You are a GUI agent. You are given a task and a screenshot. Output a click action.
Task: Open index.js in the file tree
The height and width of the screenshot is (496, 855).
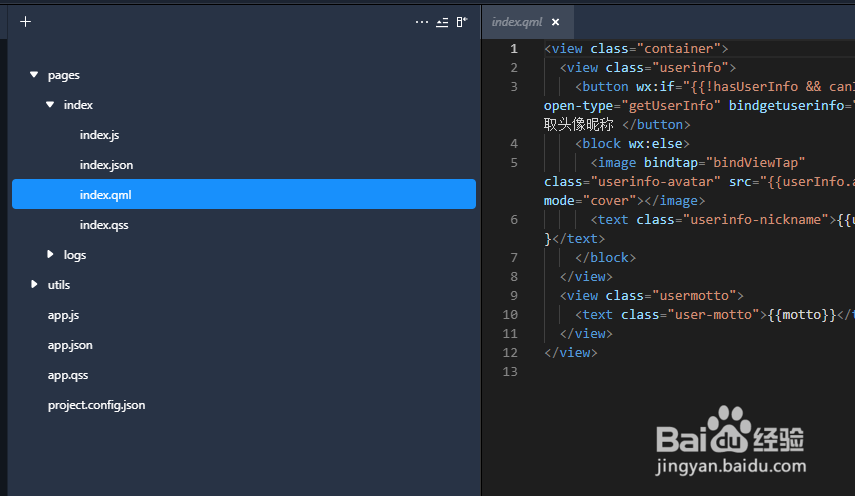[x=99, y=135]
